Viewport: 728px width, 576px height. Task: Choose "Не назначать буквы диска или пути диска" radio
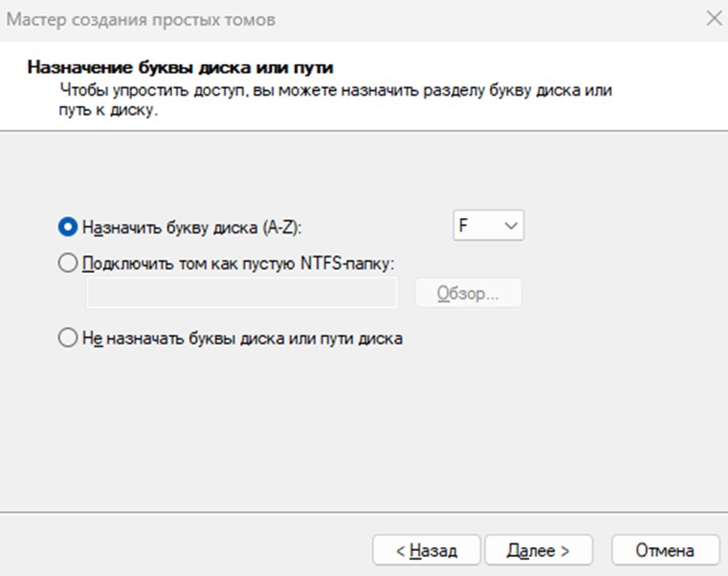point(68,338)
